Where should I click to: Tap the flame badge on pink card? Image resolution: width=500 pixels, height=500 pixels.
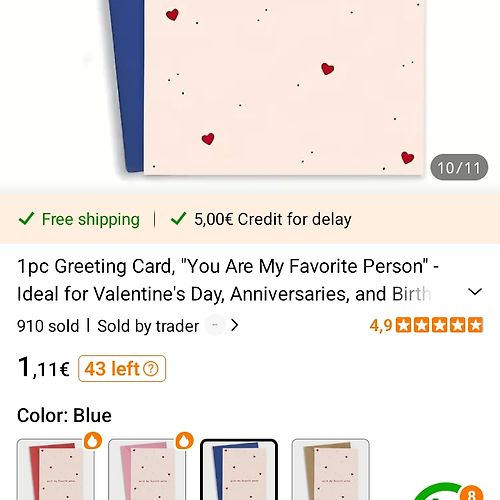[x=185, y=441]
